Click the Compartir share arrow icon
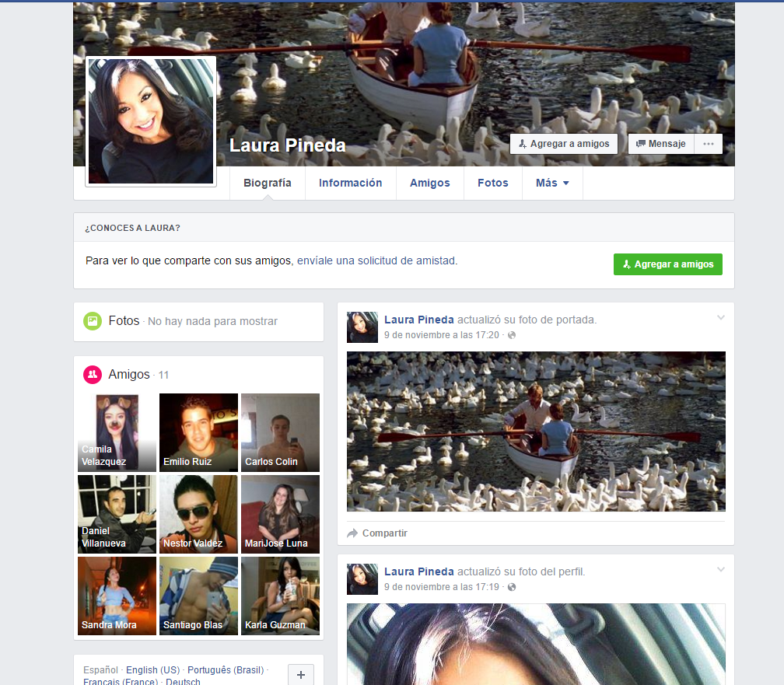Viewport: 784px width, 685px height. point(352,533)
